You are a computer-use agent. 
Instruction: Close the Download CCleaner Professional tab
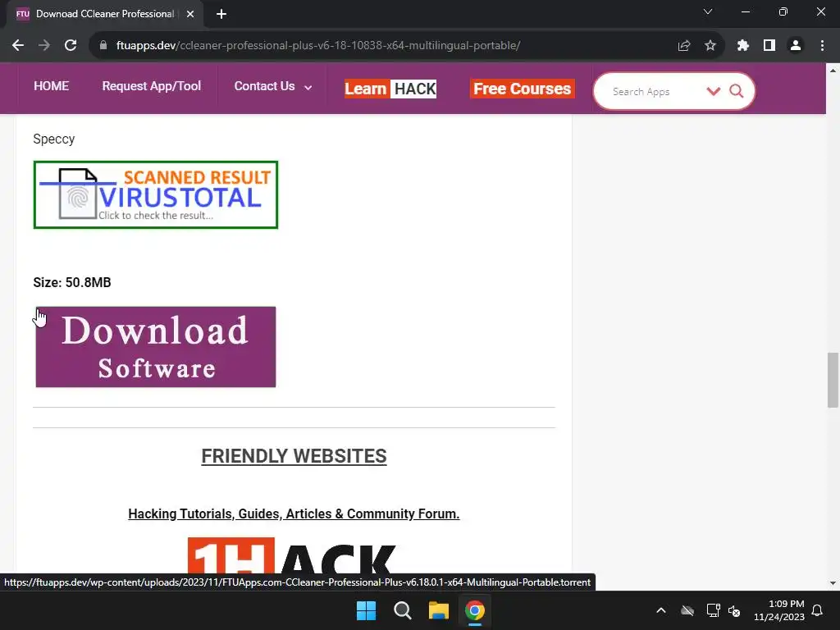click(x=190, y=14)
